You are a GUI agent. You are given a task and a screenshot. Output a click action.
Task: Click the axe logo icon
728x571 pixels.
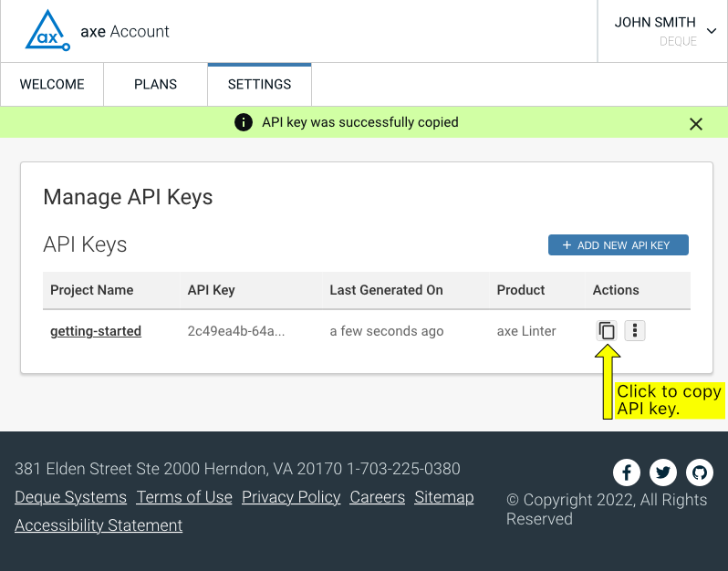click(47, 31)
